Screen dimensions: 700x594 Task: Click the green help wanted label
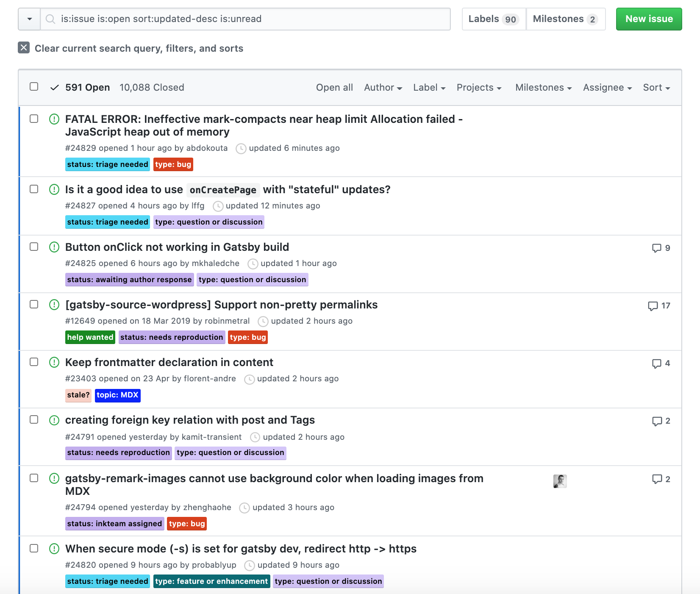[x=90, y=337]
